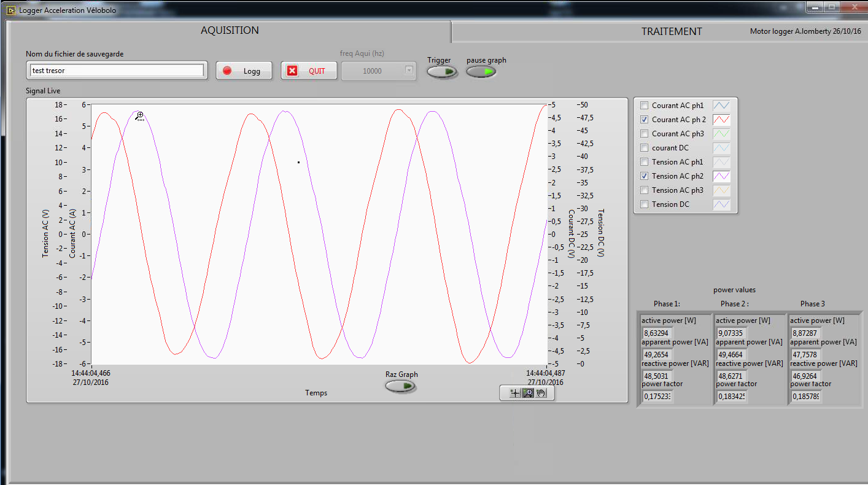
Task: Click Phase 2 apparent power value 49,4664
Action: (732, 355)
